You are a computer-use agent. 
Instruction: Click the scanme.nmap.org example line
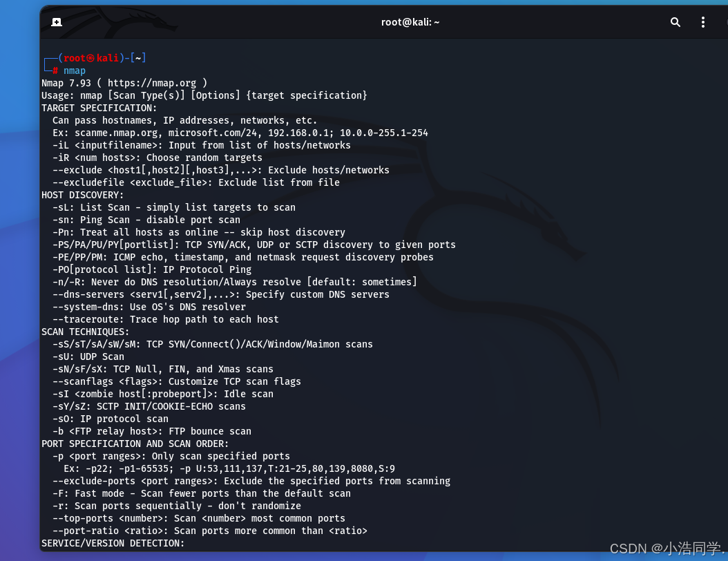point(240,133)
